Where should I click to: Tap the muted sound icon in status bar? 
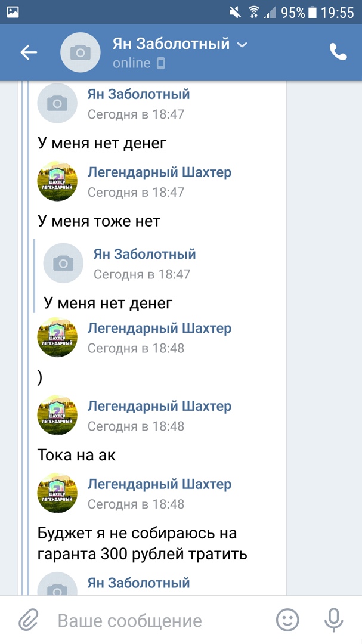[x=236, y=12]
